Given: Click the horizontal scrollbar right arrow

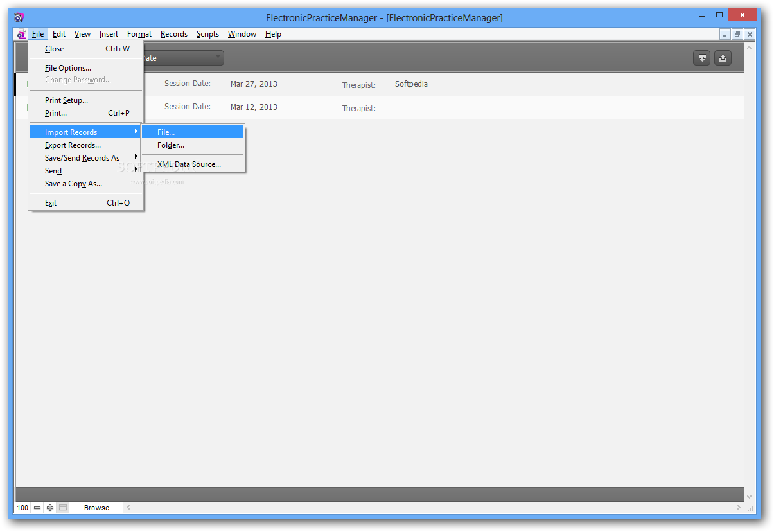Looking at the screenshot, I should point(738,508).
